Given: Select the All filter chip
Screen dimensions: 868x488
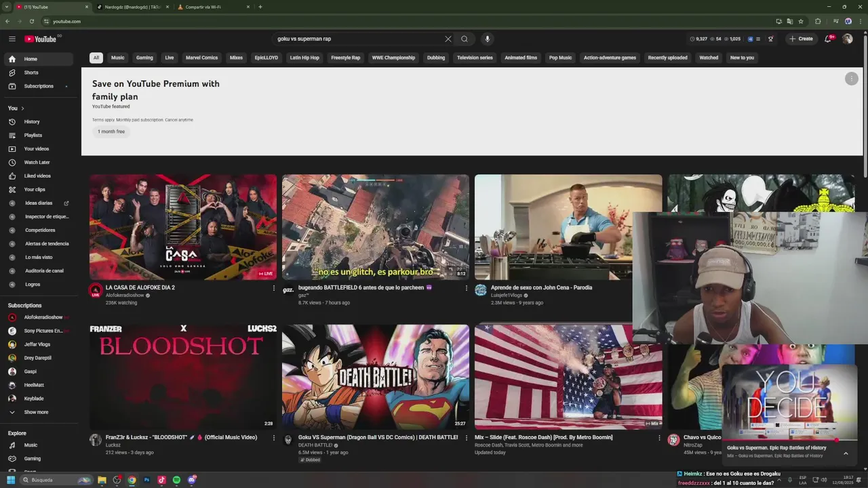Looking at the screenshot, I should coord(96,58).
